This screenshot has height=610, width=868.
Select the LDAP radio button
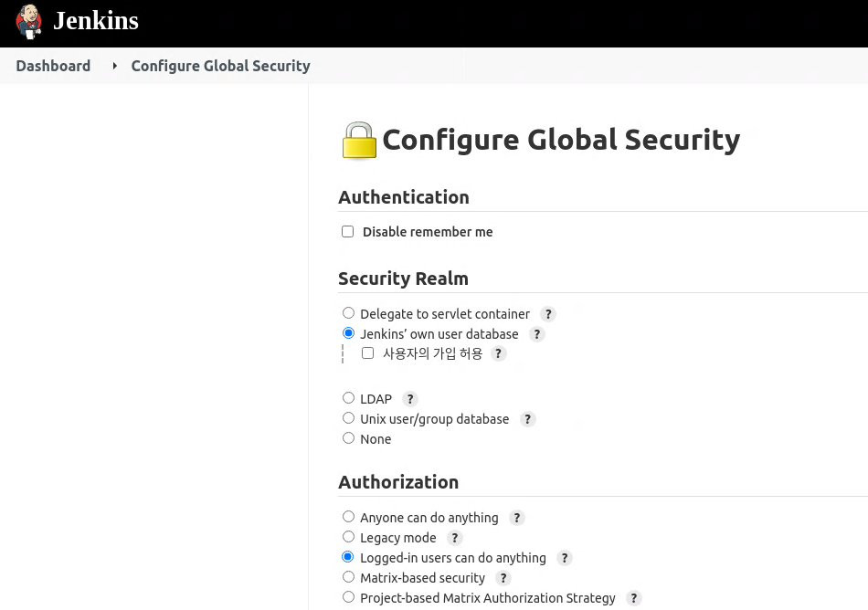348,397
